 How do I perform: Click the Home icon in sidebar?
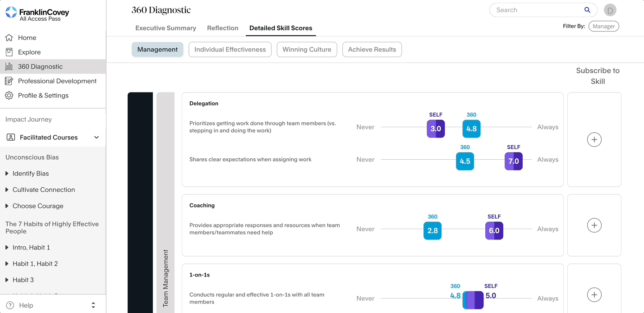pyautogui.click(x=9, y=38)
